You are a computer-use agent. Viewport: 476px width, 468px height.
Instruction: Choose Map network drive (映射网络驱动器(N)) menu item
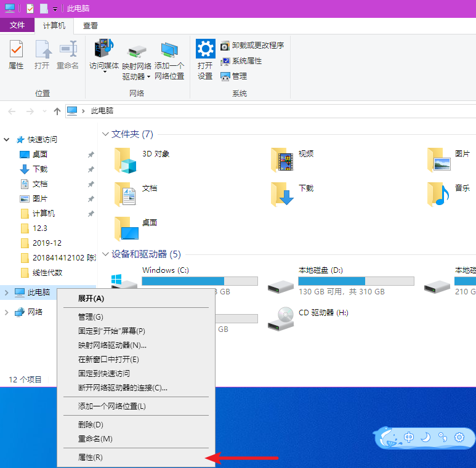pyautogui.click(x=136, y=345)
